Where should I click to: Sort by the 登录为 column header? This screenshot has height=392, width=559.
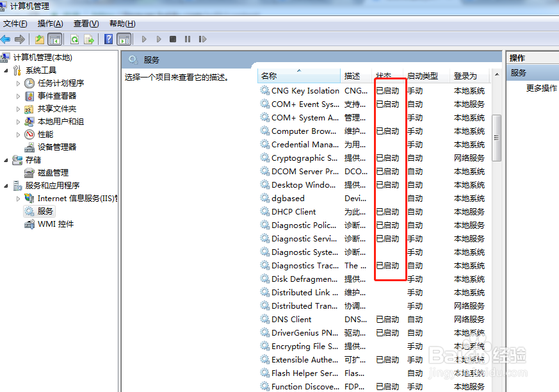(470, 76)
